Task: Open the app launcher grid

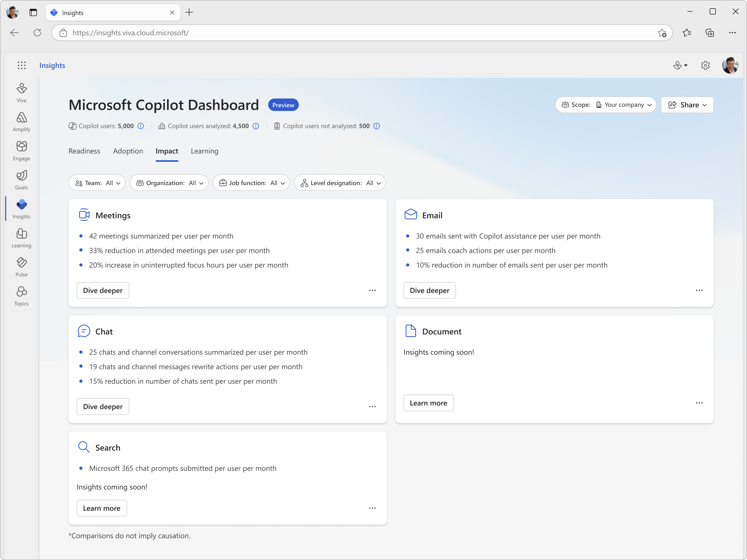Action: pos(22,65)
